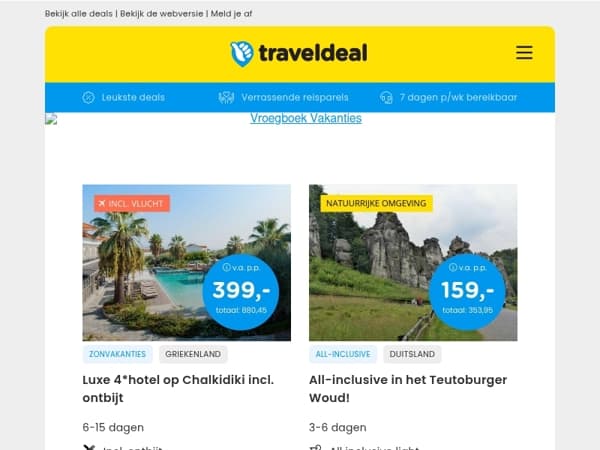Viewport: 600px width, 450px height.
Task: Click the Traveldeal hand logo icon
Action: tap(241, 54)
